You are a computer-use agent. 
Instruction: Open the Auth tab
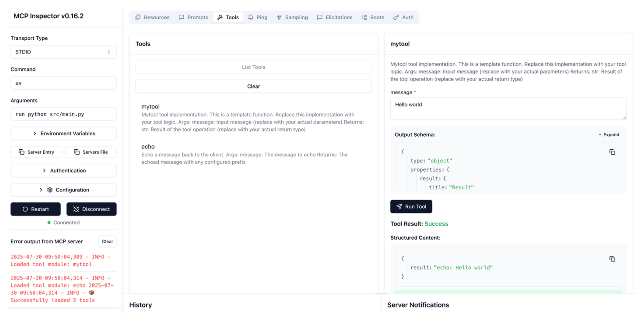tap(403, 17)
